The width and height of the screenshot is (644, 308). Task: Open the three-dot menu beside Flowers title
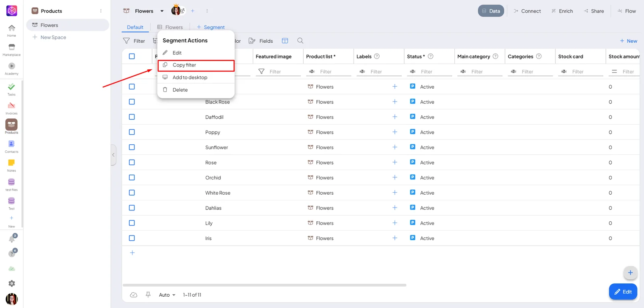pyautogui.click(x=207, y=11)
